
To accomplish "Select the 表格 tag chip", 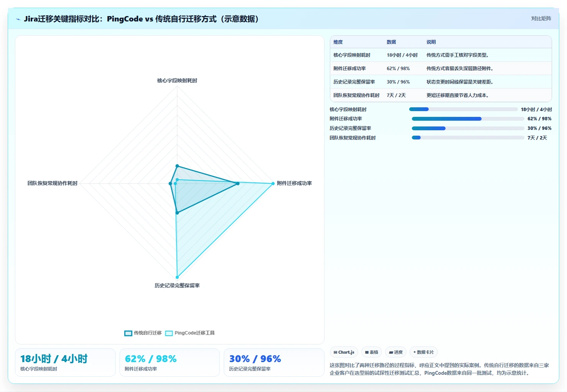I will click(371, 352).
